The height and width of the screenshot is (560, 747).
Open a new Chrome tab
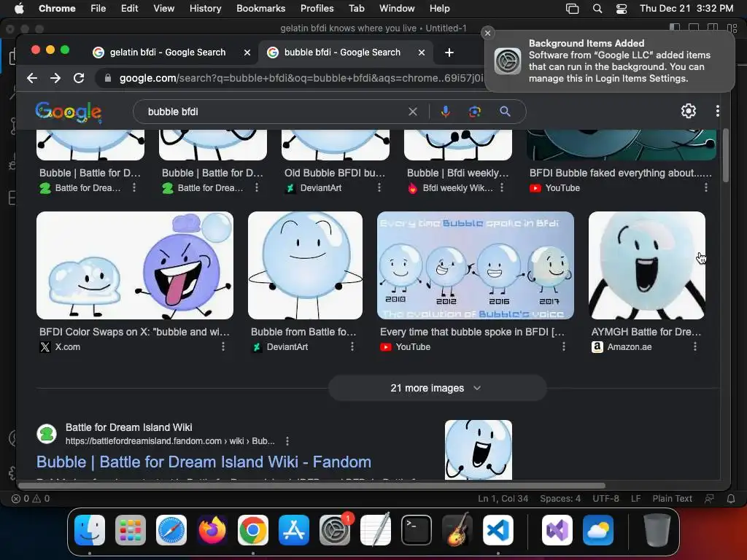click(x=449, y=52)
